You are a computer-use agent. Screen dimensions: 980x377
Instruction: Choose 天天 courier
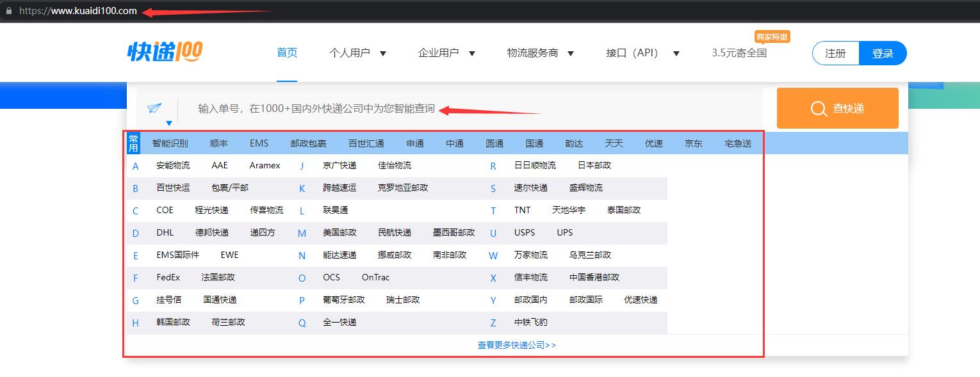pos(614,143)
